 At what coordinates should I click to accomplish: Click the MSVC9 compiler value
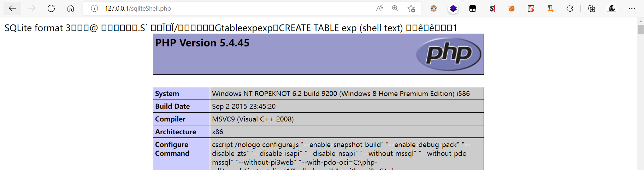point(253,119)
